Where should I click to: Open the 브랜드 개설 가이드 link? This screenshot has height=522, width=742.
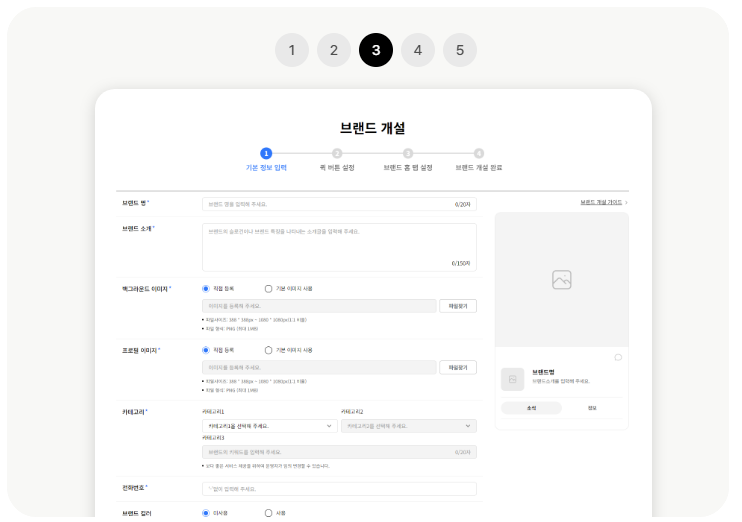coord(601,202)
